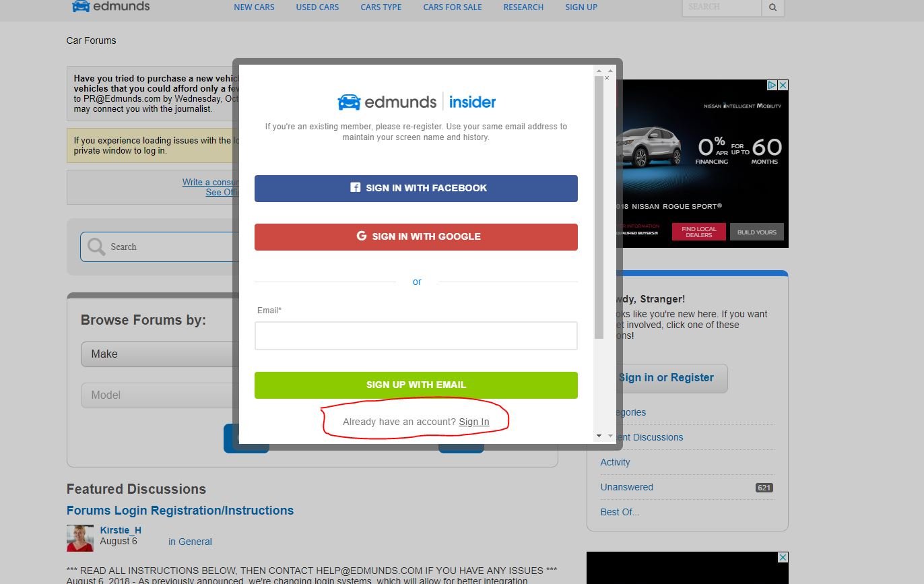Open the NEW CARS menu

pyautogui.click(x=254, y=7)
